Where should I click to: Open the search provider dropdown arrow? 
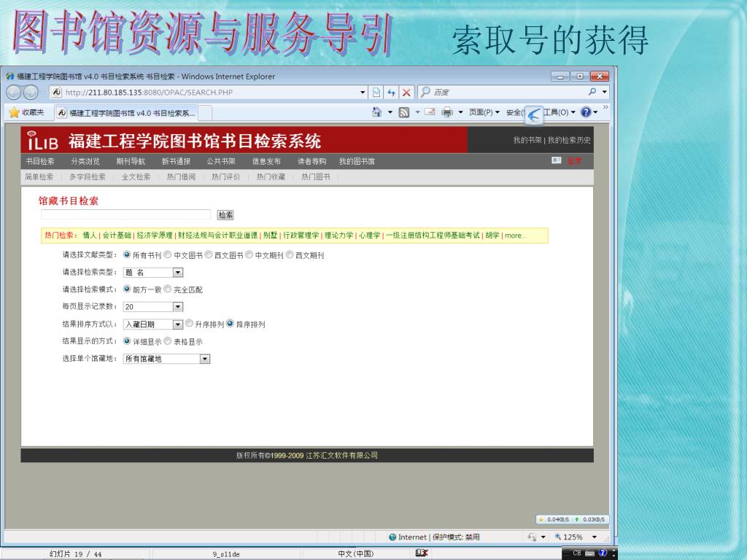pos(604,91)
